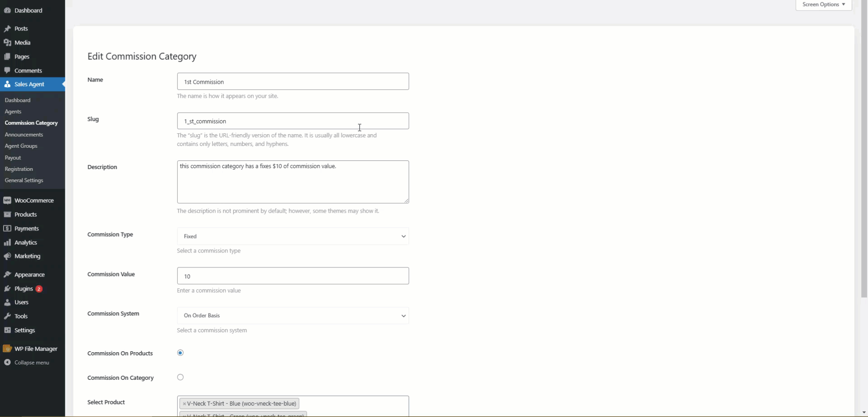
Task: Open General Settings submenu item
Action: [x=24, y=180]
